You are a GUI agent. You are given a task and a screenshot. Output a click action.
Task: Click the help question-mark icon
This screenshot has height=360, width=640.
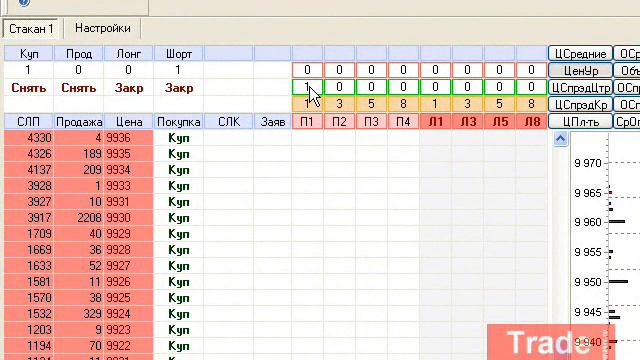tap(24, 2)
